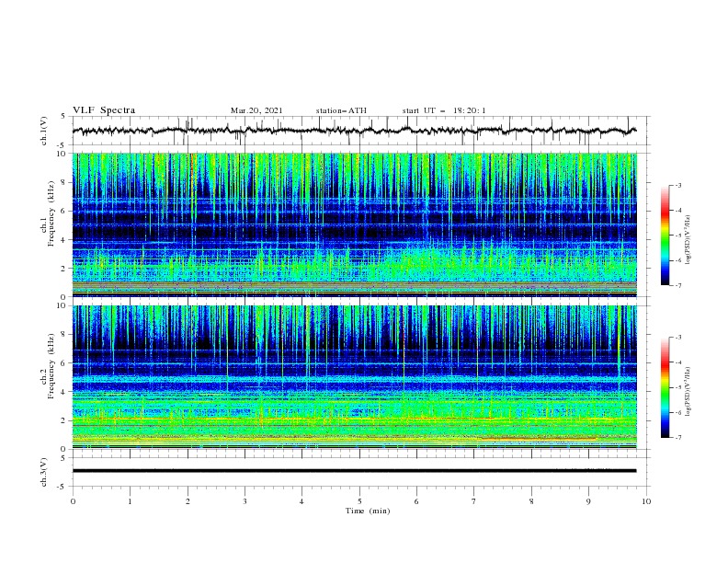728x563 pixels.
Task: Click the "-7" tick on ch.2 colorbar
Action: [677, 437]
